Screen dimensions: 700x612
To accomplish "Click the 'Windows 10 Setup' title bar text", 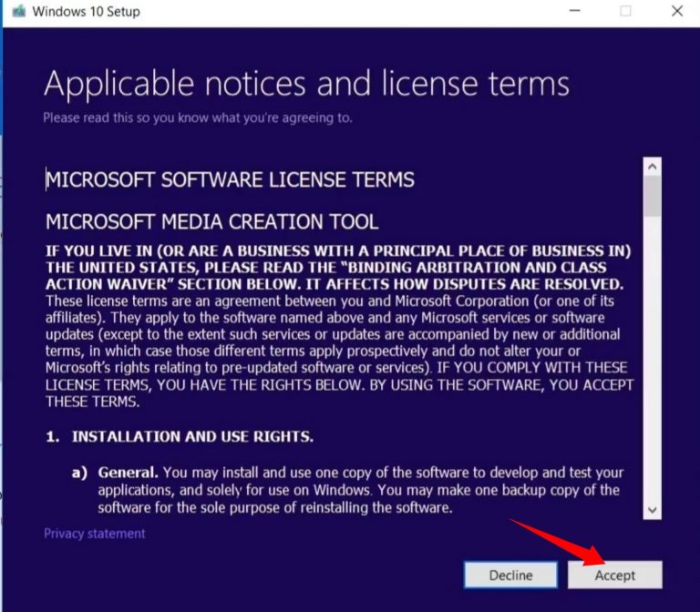I will (x=87, y=11).
